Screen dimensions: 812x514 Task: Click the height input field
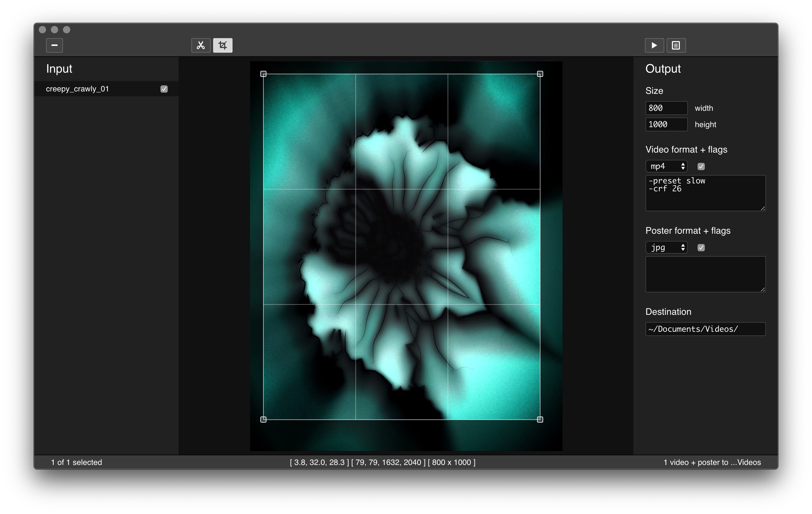click(x=666, y=124)
